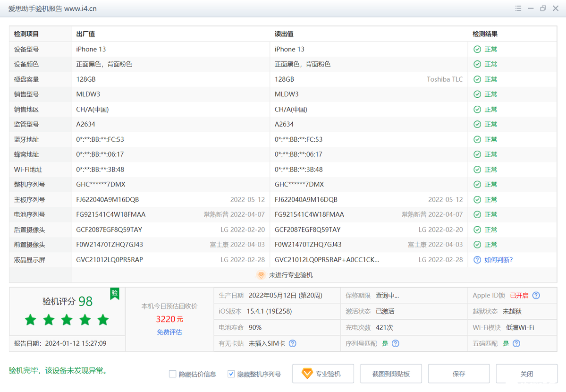Click the fifth green rating star

tap(103, 320)
